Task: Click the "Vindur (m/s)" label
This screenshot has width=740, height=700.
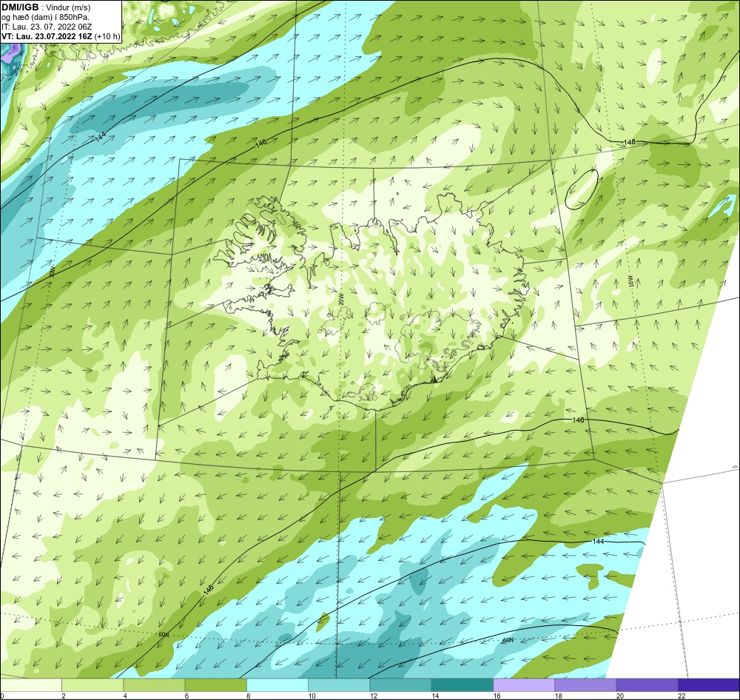Action: click(68, 8)
